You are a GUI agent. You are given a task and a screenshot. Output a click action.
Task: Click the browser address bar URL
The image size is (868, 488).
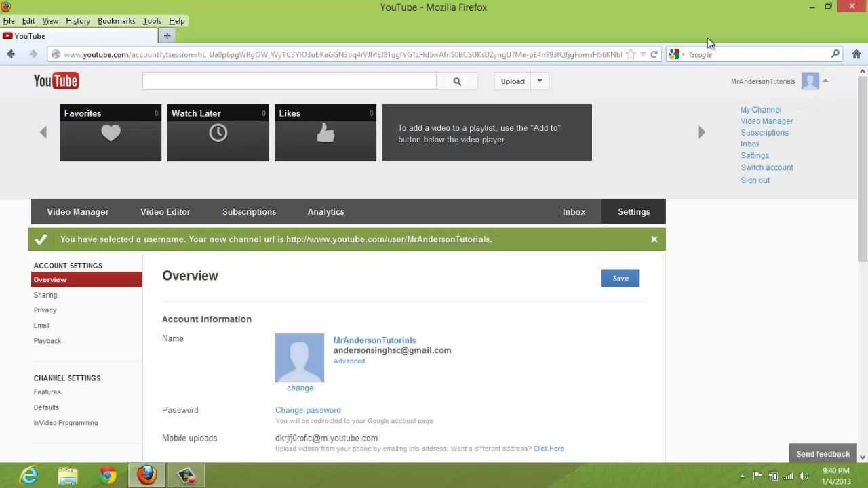point(342,54)
